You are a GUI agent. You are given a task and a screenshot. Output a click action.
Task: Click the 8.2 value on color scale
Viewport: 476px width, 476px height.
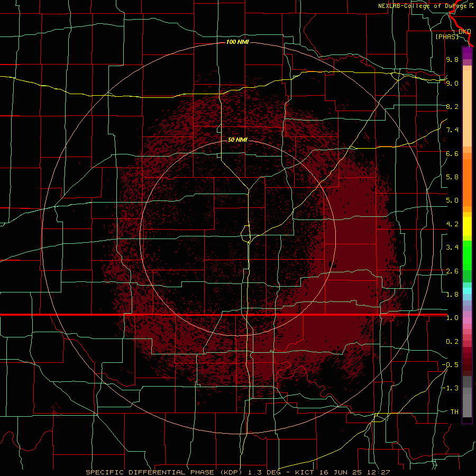[452, 106]
